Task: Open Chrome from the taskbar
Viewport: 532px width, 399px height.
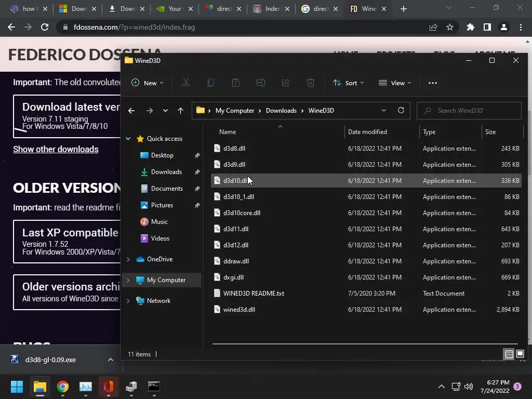Action: pyautogui.click(x=62, y=386)
